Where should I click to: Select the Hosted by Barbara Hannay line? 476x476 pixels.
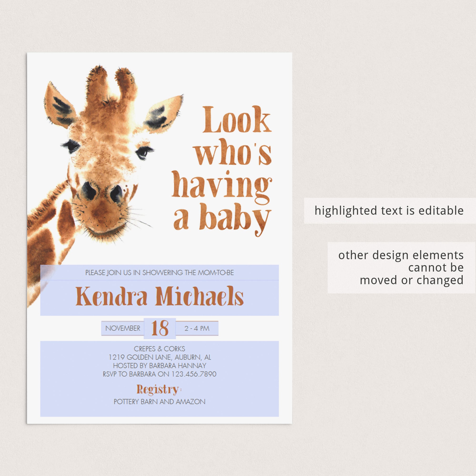point(160,366)
